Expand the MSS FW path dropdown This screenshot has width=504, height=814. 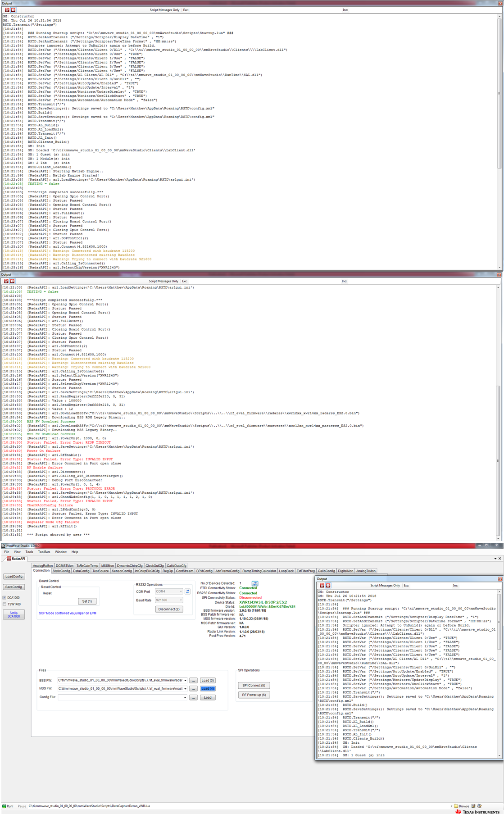click(x=185, y=689)
